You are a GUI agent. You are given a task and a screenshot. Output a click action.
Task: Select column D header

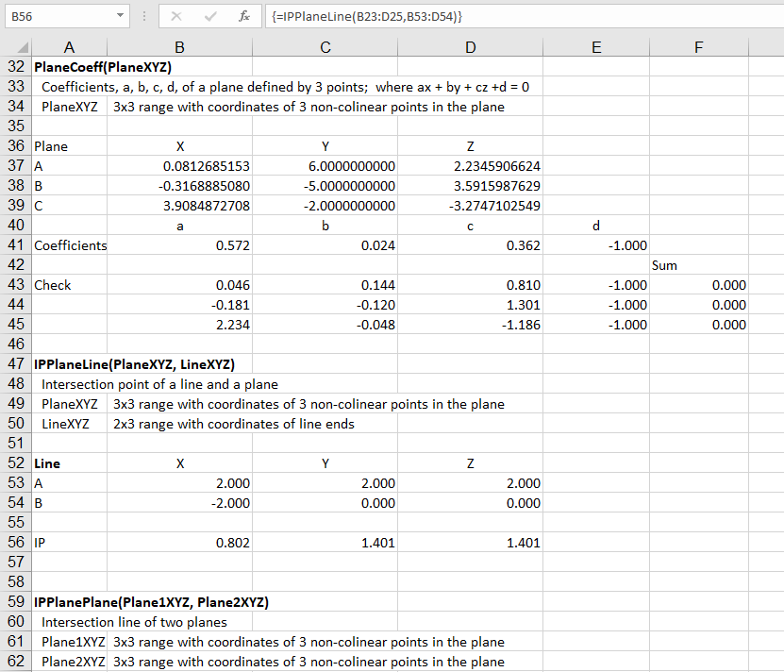(470, 48)
